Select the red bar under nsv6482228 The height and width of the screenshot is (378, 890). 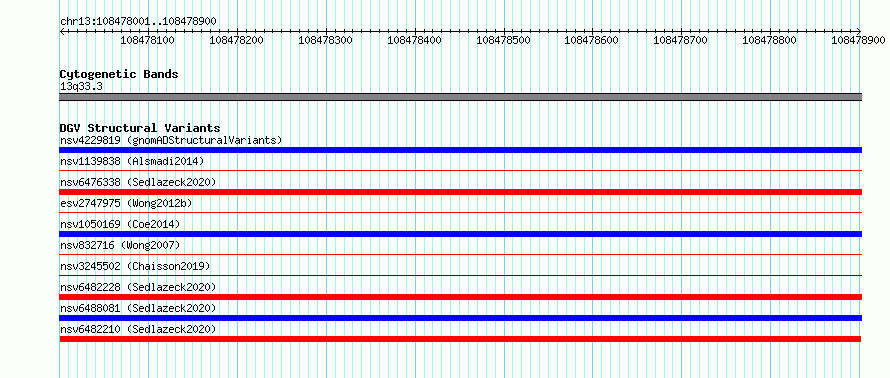point(460,297)
